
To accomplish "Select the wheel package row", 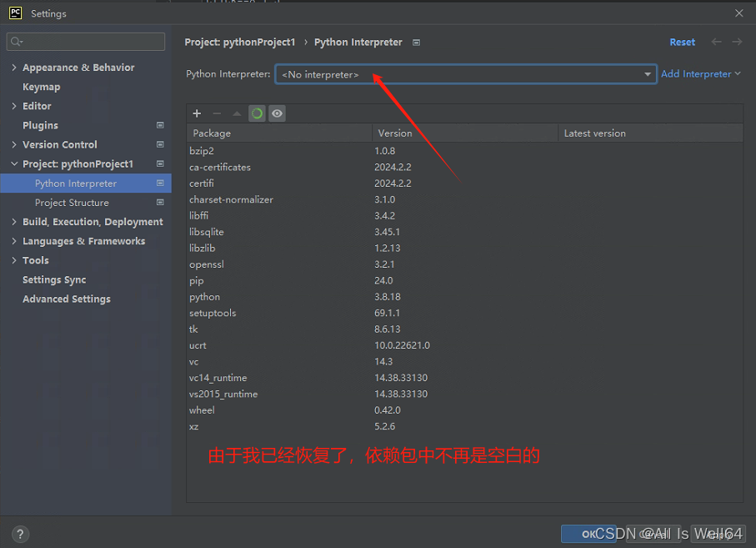I will 465,410.
